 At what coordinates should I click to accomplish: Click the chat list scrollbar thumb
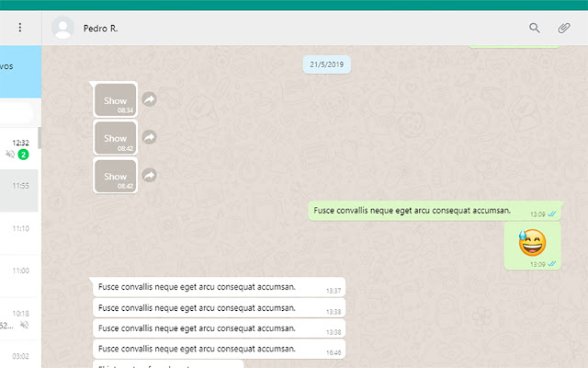pyautogui.click(x=40, y=137)
